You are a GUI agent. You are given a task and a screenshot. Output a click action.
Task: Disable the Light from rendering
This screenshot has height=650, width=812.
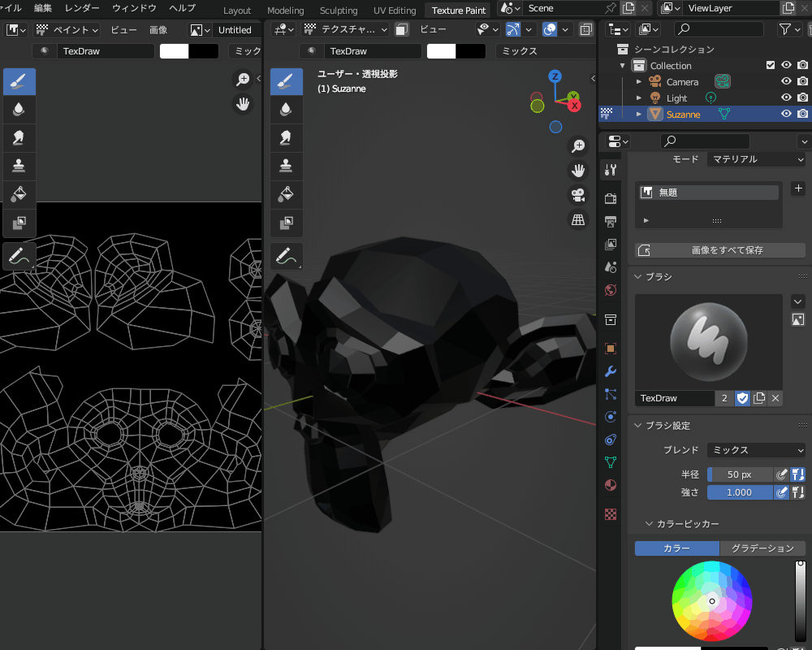point(803,97)
